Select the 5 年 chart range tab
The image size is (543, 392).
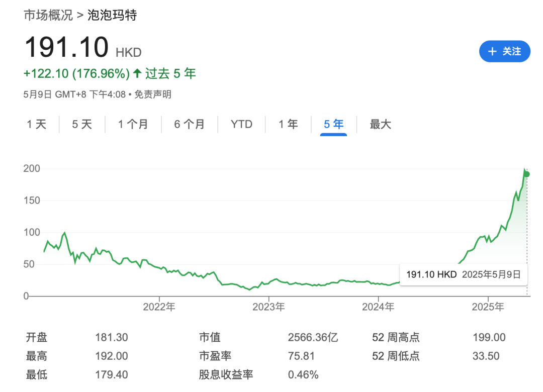point(334,124)
